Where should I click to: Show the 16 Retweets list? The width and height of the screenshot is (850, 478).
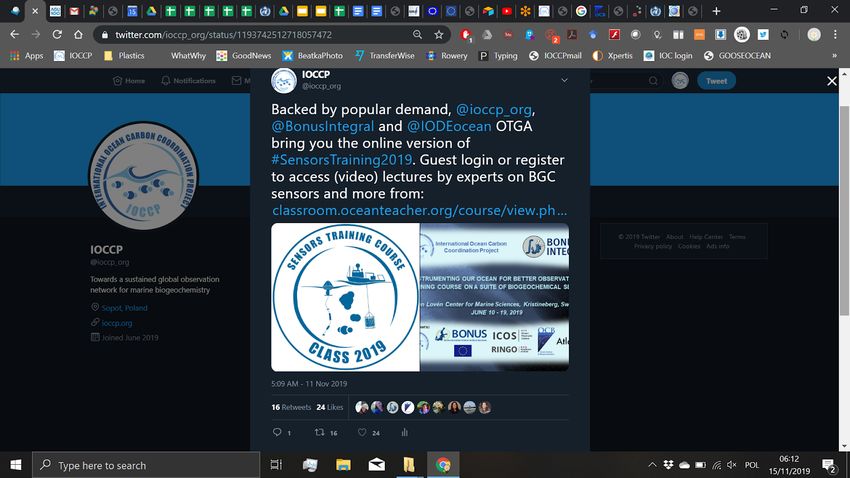pos(291,407)
